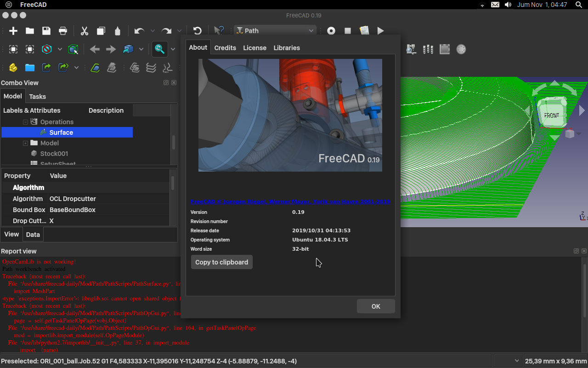Create a new document with plus icon
The width and height of the screenshot is (588, 368).
pos(13,31)
